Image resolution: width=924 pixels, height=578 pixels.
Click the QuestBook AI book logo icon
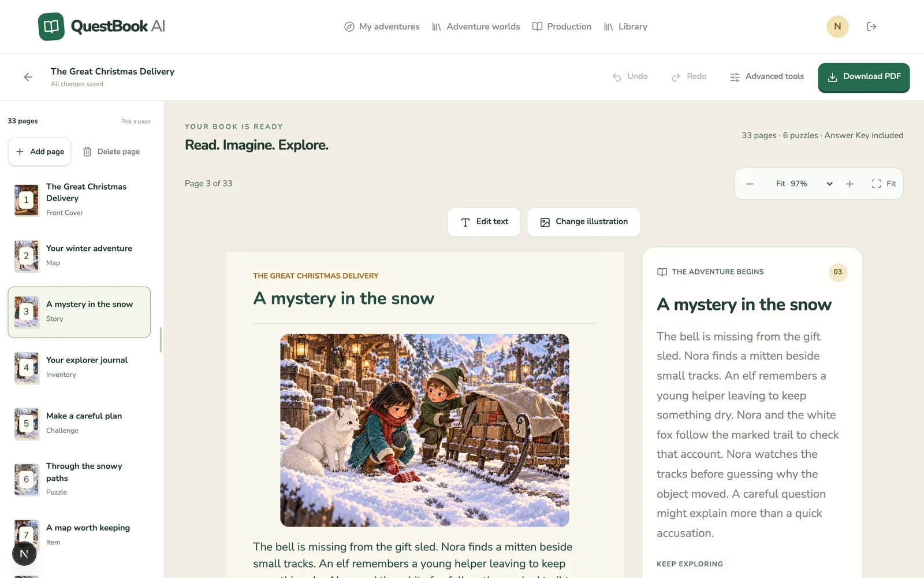pos(51,27)
